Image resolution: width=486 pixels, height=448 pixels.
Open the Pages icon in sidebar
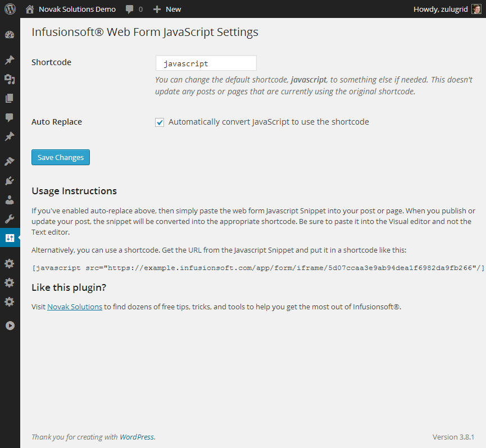point(10,98)
